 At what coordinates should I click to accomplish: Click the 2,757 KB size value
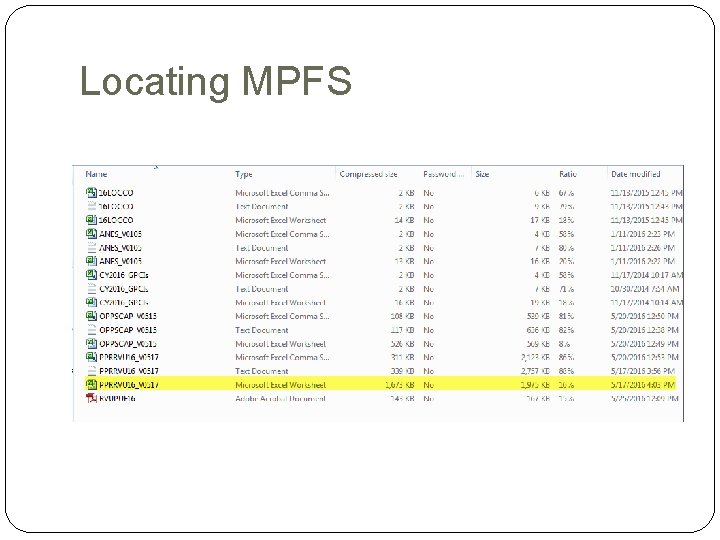(535, 371)
